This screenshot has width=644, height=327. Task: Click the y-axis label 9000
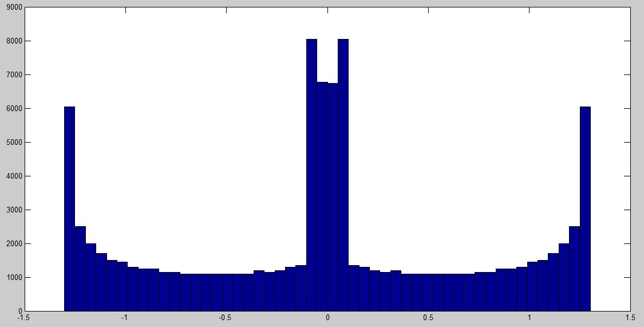(14, 7)
